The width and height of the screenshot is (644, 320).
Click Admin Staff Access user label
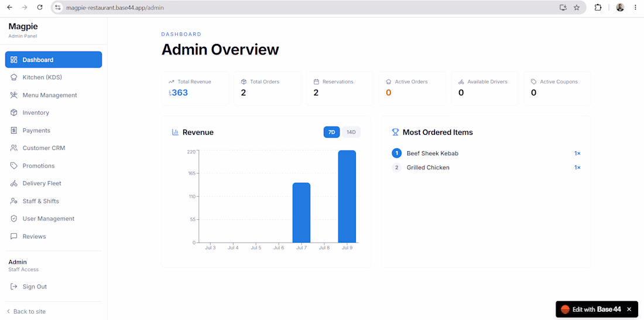(x=23, y=265)
